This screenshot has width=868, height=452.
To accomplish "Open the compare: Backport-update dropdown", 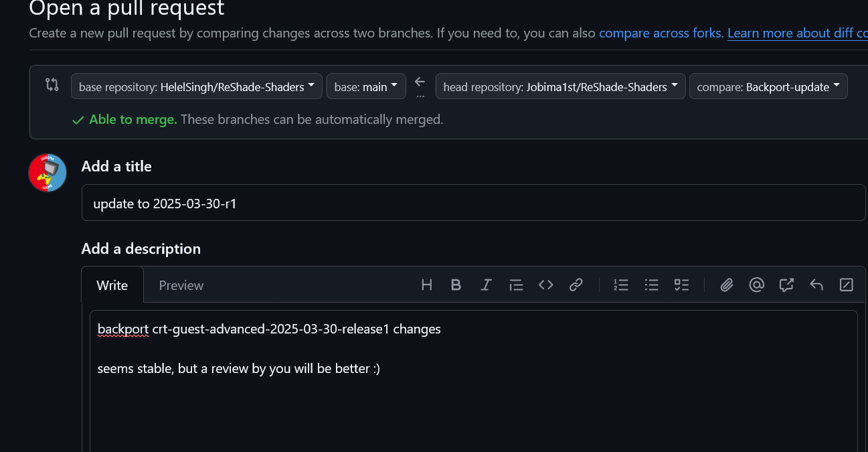I will coord(768,86).
